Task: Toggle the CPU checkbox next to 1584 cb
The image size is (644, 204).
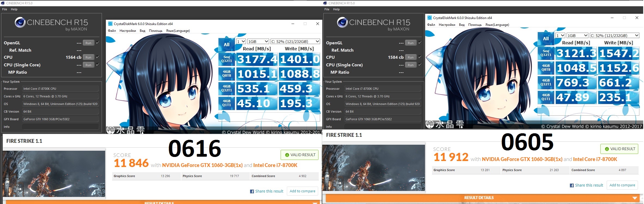Action: point(420,57)
